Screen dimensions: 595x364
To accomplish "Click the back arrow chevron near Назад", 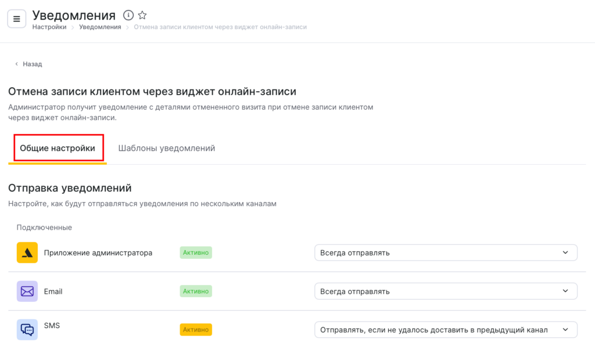I will [17, 64].
